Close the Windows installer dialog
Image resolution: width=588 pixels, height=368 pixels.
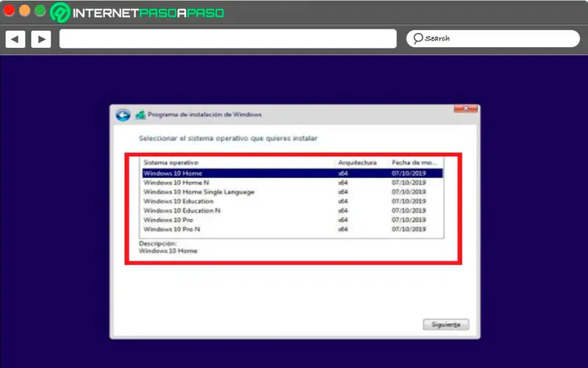(x=466, y=108)
